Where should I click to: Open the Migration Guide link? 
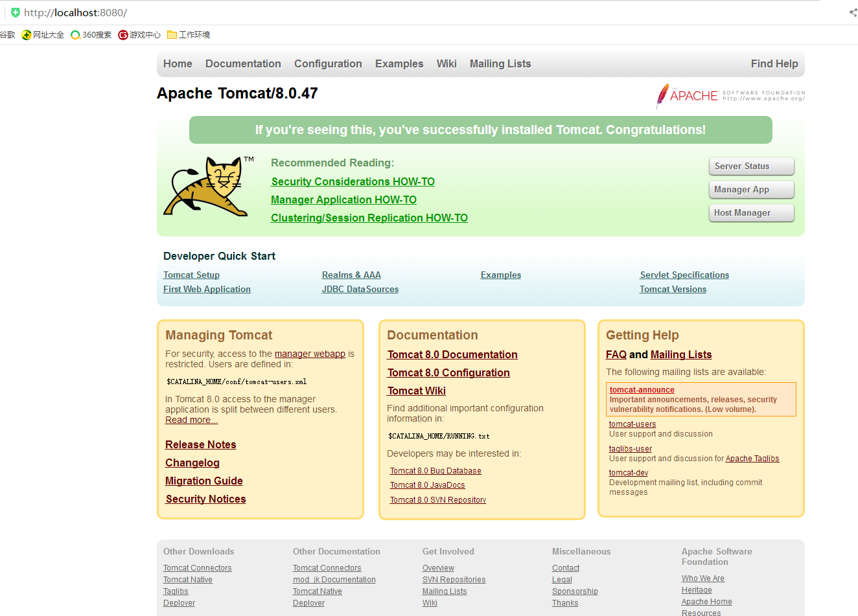pos(204,481)
